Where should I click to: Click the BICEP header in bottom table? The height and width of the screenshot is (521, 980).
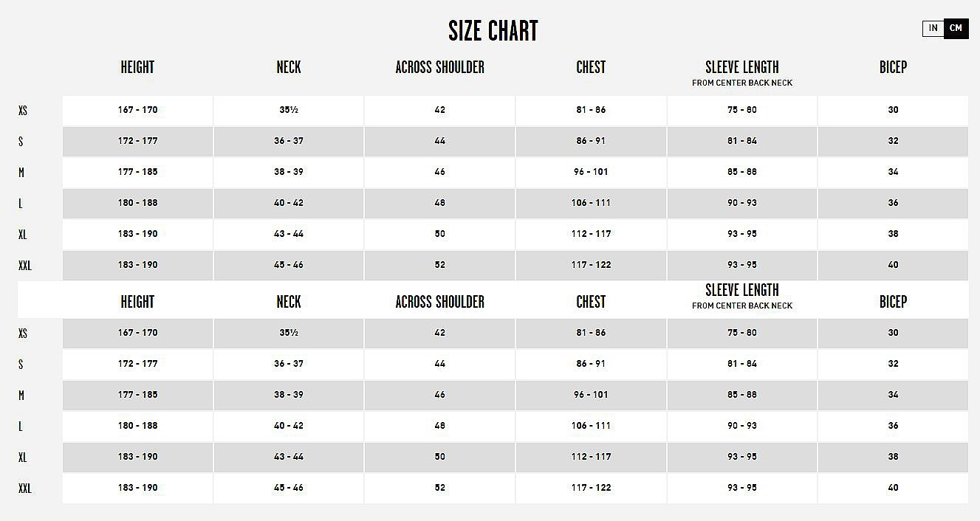pos(893,302)
